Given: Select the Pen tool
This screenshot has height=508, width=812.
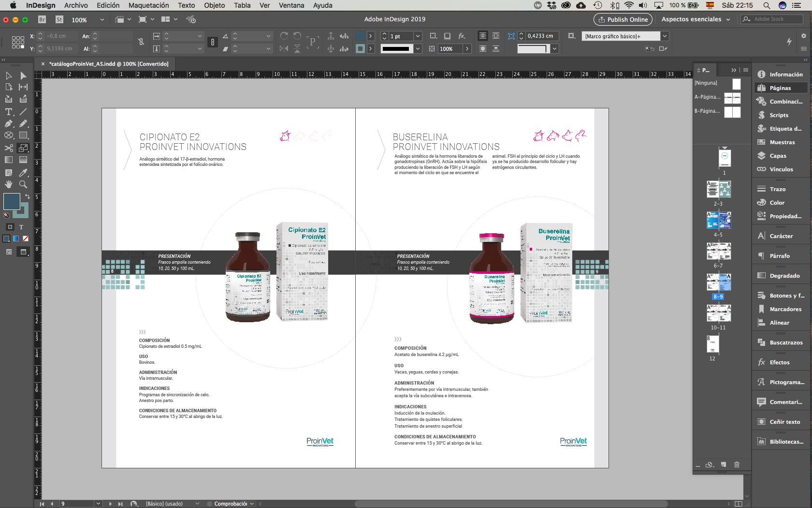Looking at the screenshot, I should pos(9,123).
